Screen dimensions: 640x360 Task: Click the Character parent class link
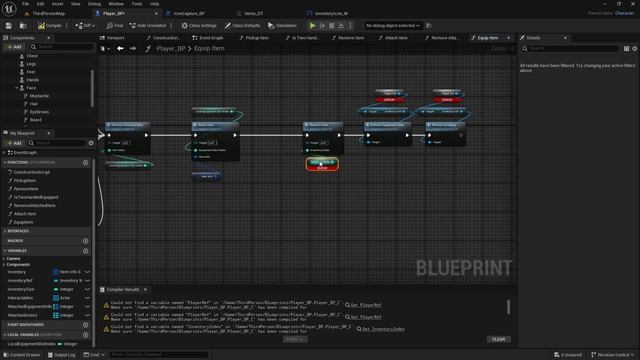point(624,13)
